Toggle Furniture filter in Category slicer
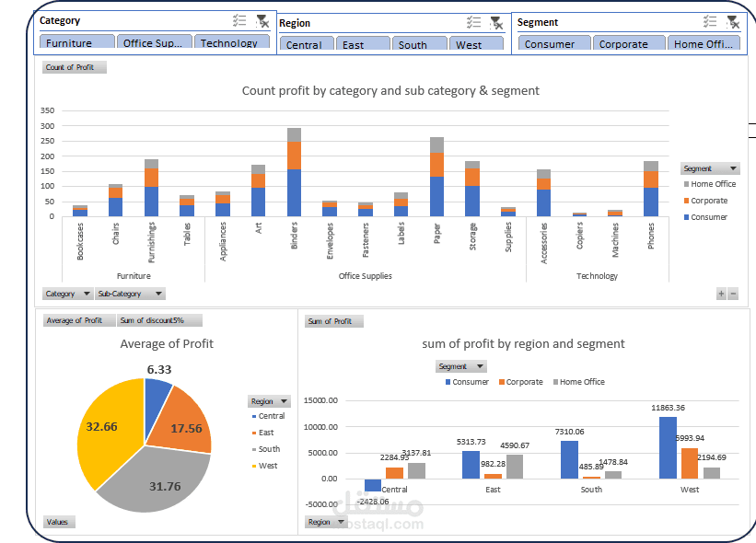756x543 pixels. tap(77, 41)
